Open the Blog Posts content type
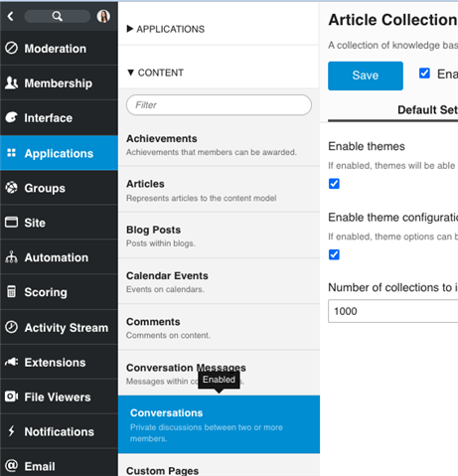458x476 pixels. [219, 236]
